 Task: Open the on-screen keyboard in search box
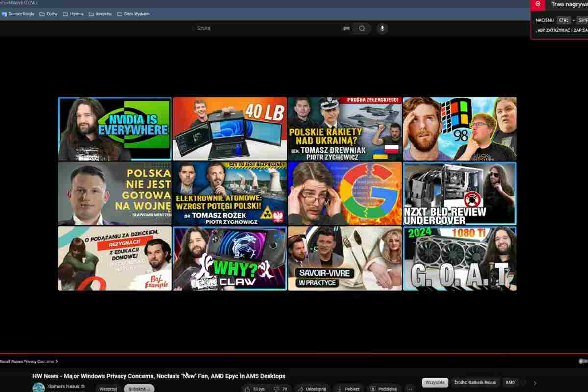347,28
